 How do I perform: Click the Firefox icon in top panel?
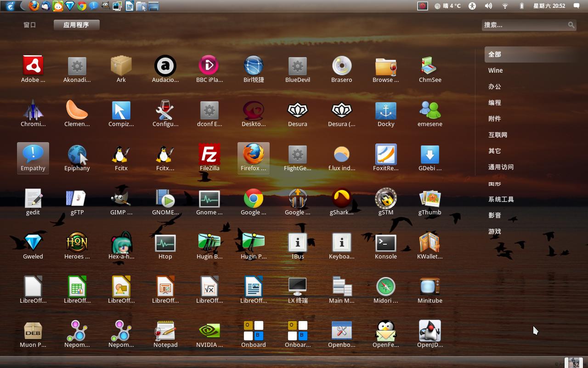pyautogui.click(x=34, y=6)
